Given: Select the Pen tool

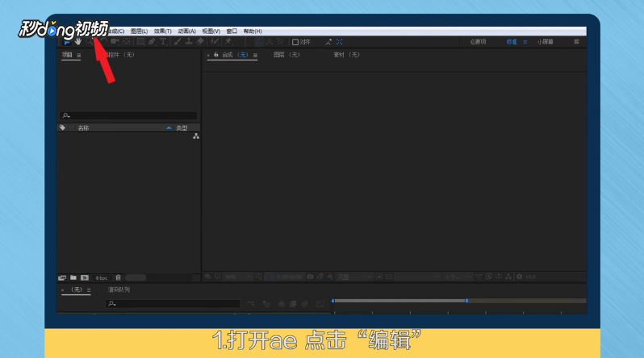Looking at the screenshot, I should point(152,41).
